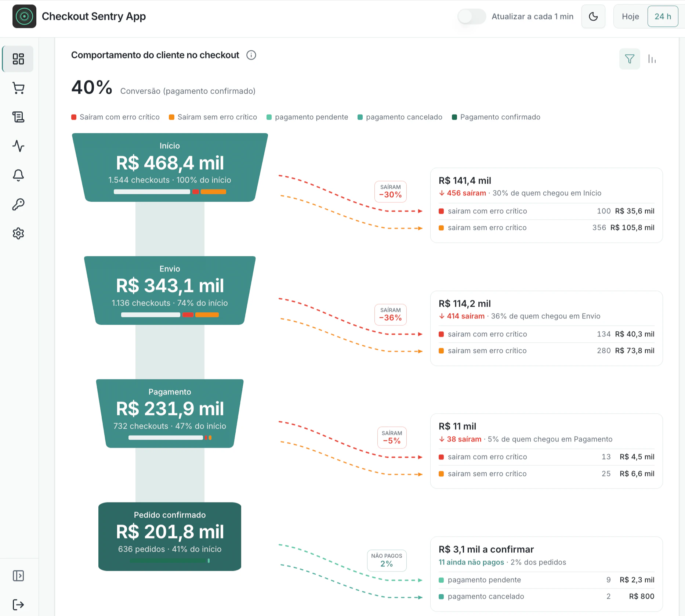Screen dimensions: 685x616
Task: Open the API key sidebar icon
Action: [18, 204]
